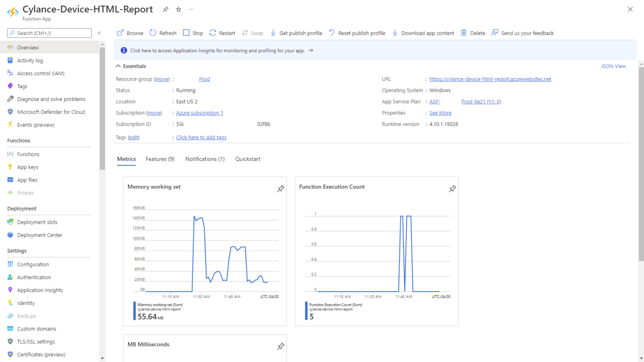Pin the Memory working set chart
The height and width of the screenshot is (362, 644).
280,189
